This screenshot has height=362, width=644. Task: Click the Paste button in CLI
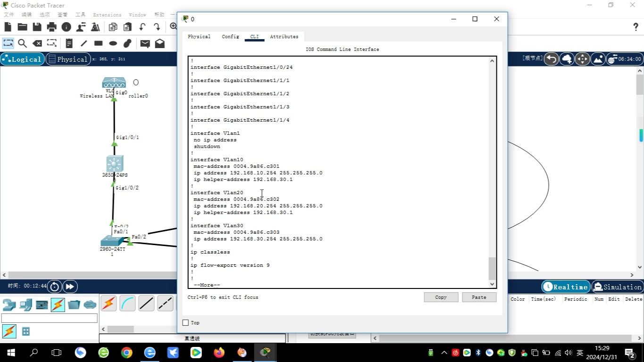[x=479, y=297]
